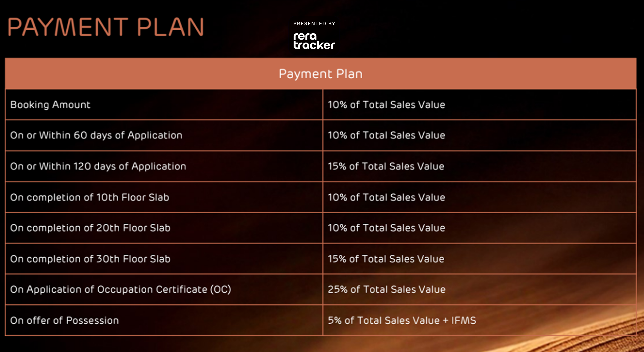Select the percentage value beside Booking Amount

tap(386, 104)
